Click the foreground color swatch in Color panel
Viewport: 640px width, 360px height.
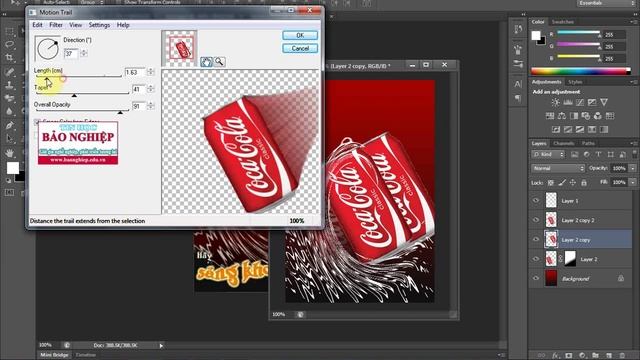(536, 36)
